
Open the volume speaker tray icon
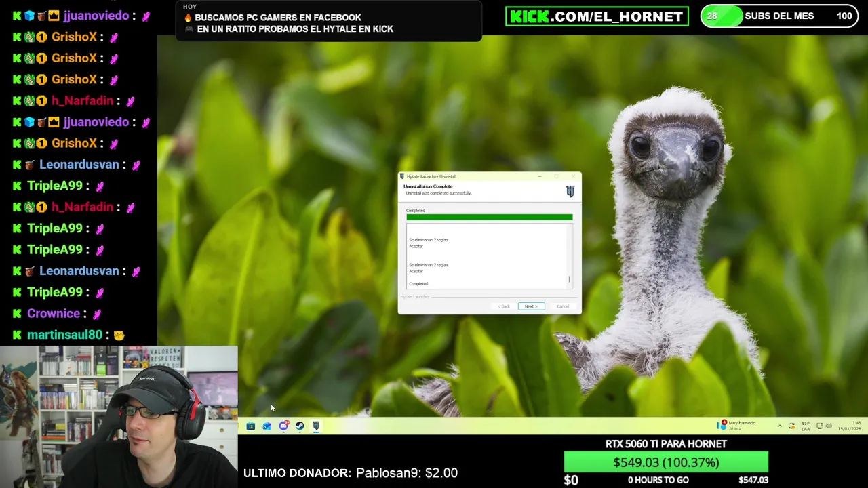(x=829, y=426)
